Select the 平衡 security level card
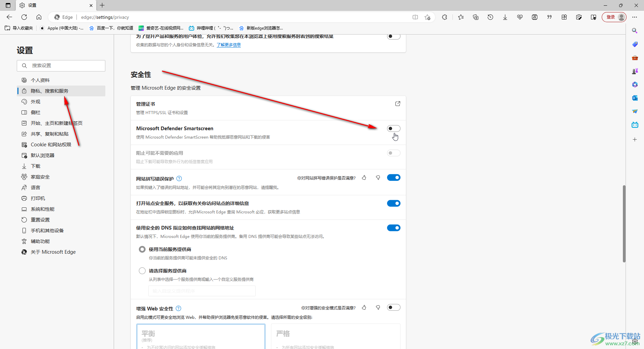644x349 pixels. click(201, 336)
